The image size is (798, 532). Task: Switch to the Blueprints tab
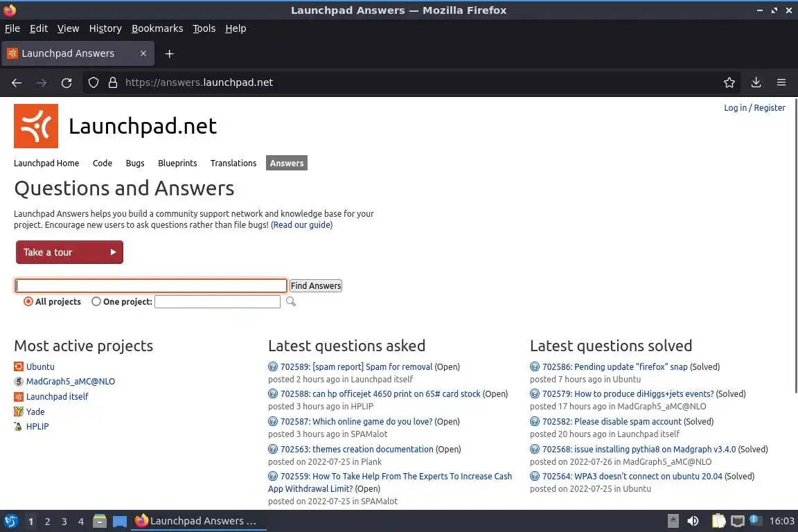177,163
